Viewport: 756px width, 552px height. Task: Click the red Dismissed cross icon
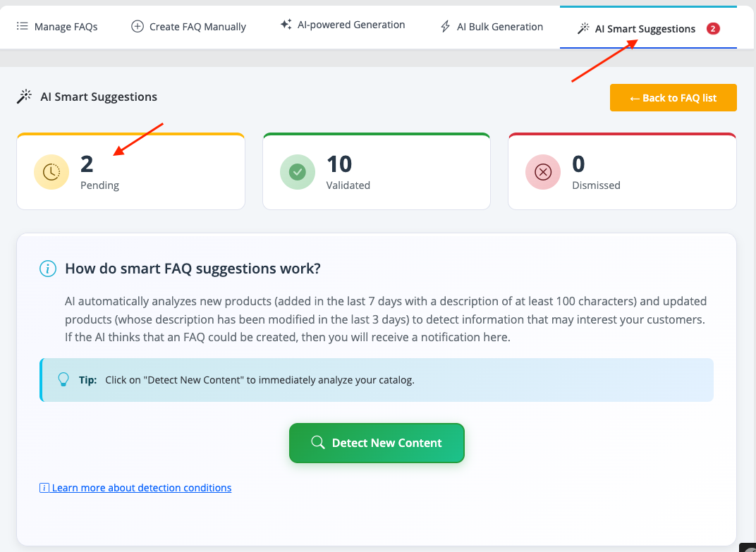(542, 172)
